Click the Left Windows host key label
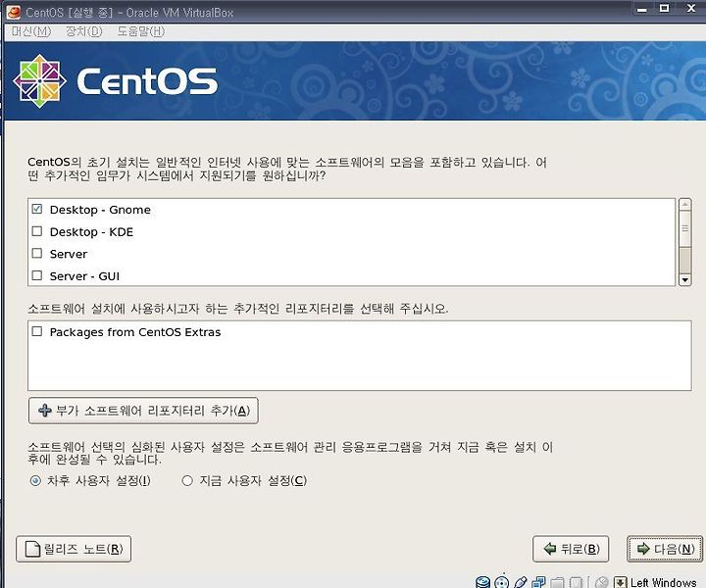Screen dimensions: 706x588 tap(663, 582)
